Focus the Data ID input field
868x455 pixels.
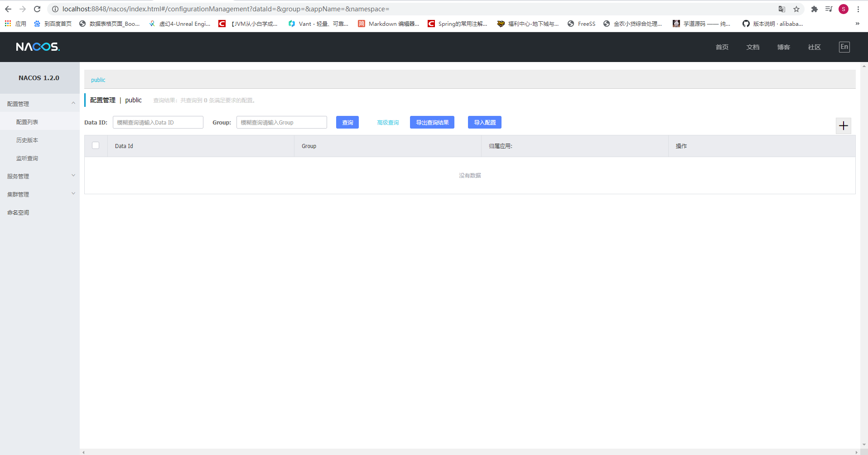point(158,122)
